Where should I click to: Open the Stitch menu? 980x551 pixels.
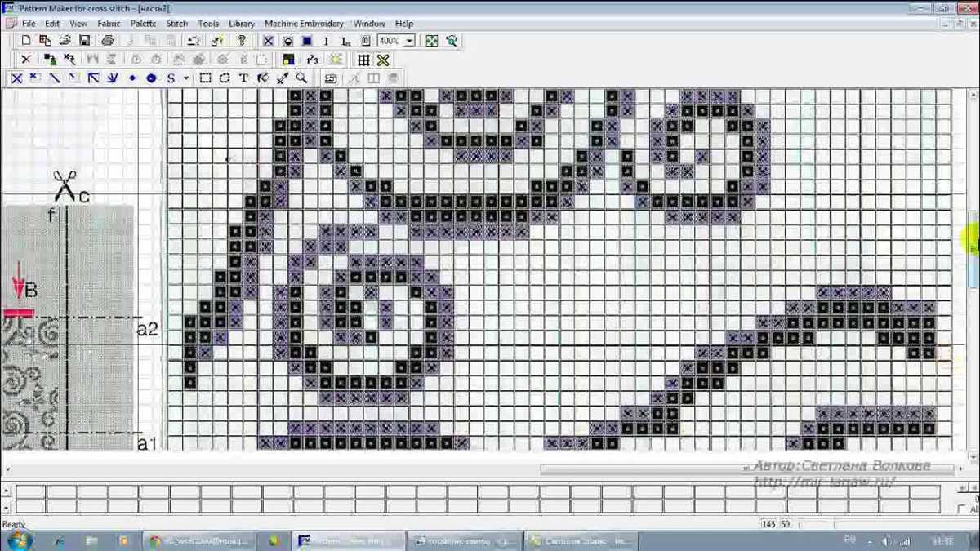click(x=177, y=24)
